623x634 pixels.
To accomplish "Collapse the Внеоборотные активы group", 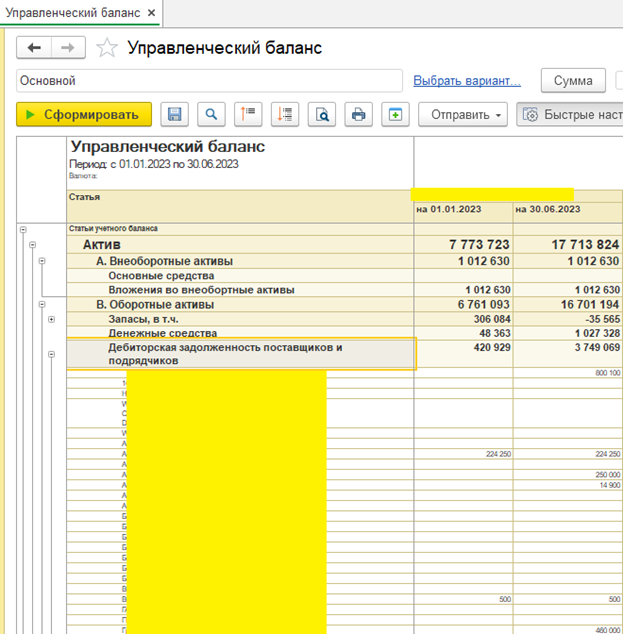I will (42, 261).
